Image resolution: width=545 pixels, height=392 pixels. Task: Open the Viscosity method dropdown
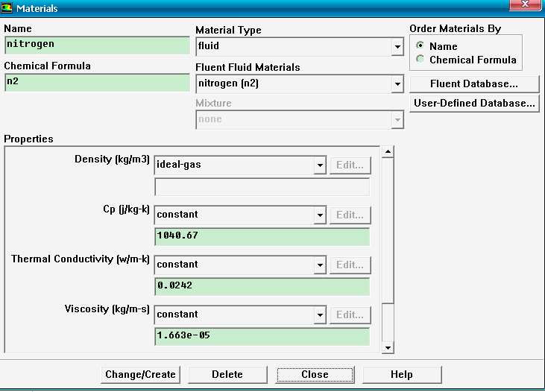[320, 315]
